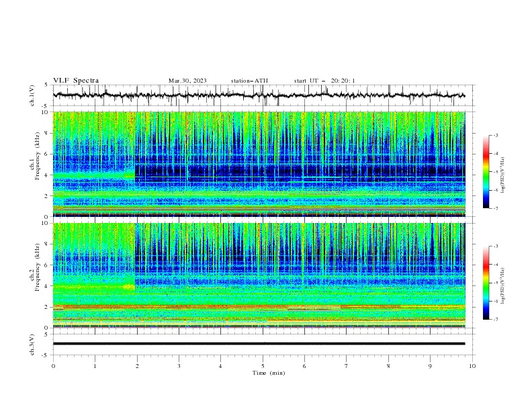This screenshot has height=411, width=532.
Task: Click time axis tick label '6'
Action: (x=304, y=366)
